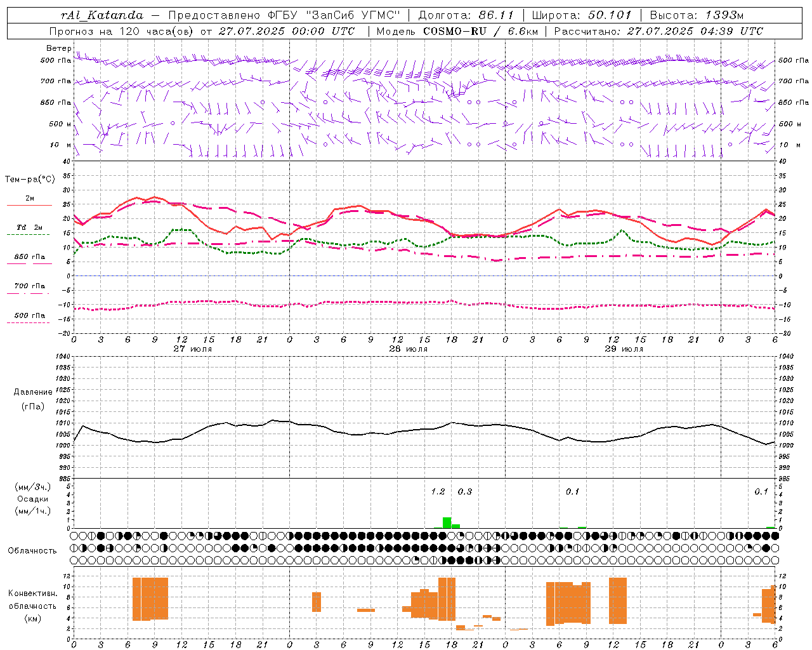This screenshot has height=650, width=812.
Task: Click the 700 гПа temperature legend entry
Action: [x=30, y=286]
